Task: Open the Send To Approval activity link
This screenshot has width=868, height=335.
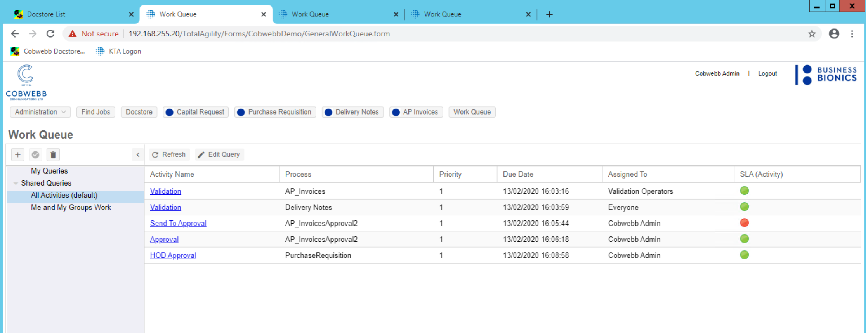Action: (178, 224)
